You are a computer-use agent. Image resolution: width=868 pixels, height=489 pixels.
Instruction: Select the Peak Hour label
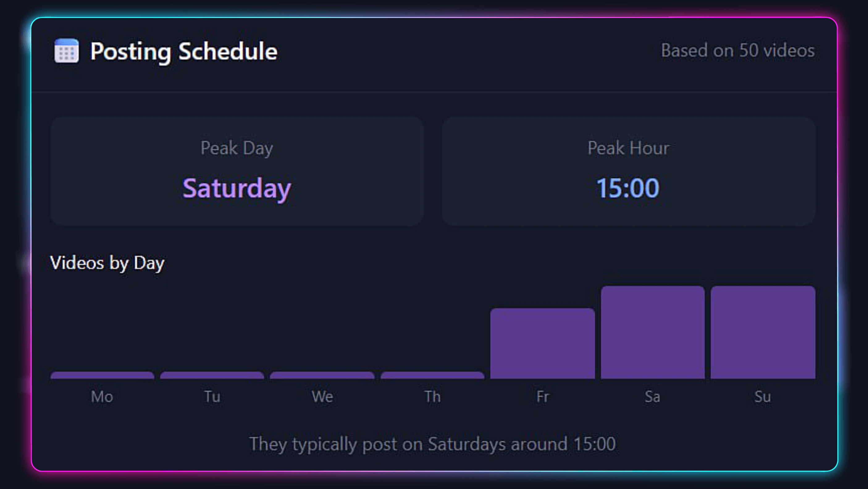click(628, 148)
